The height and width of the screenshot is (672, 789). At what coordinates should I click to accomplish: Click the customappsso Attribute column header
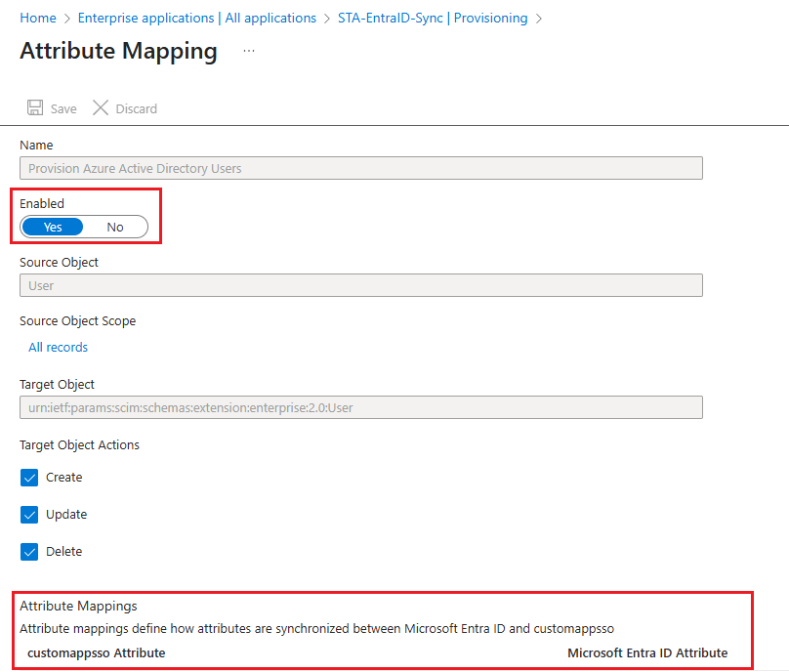96,652
